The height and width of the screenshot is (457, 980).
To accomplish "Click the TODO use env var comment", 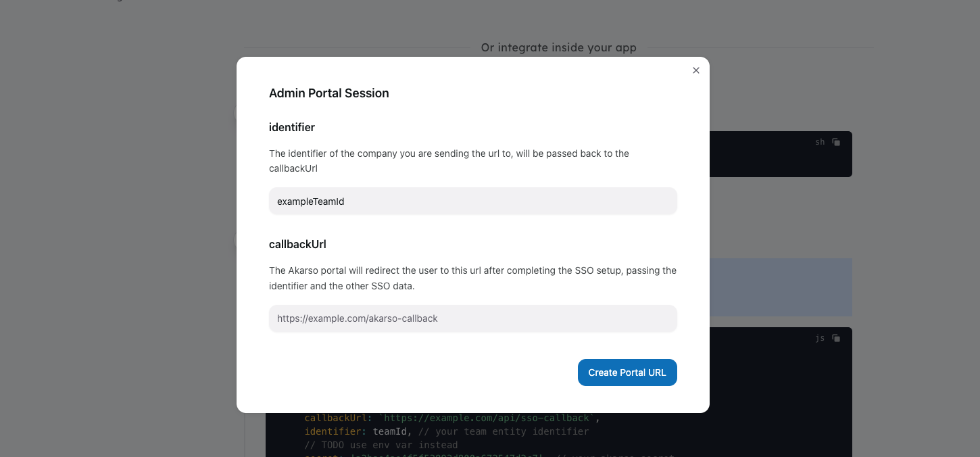I will click(381, 445).
